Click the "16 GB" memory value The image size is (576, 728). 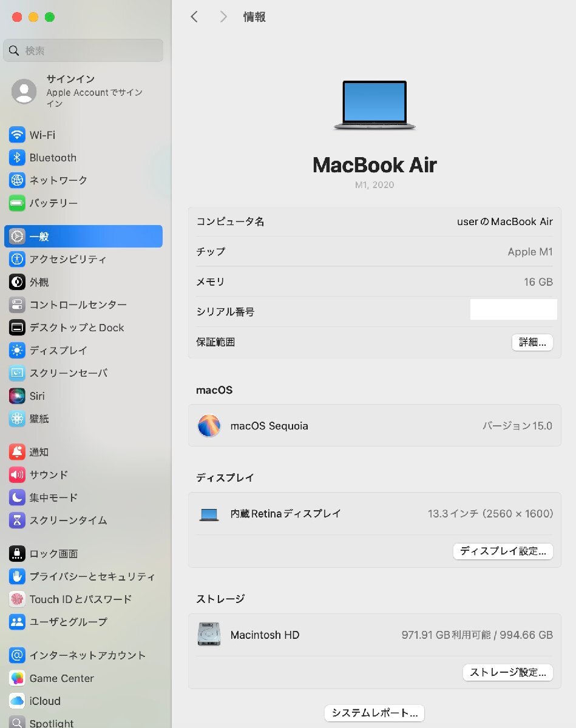point(538,282)
